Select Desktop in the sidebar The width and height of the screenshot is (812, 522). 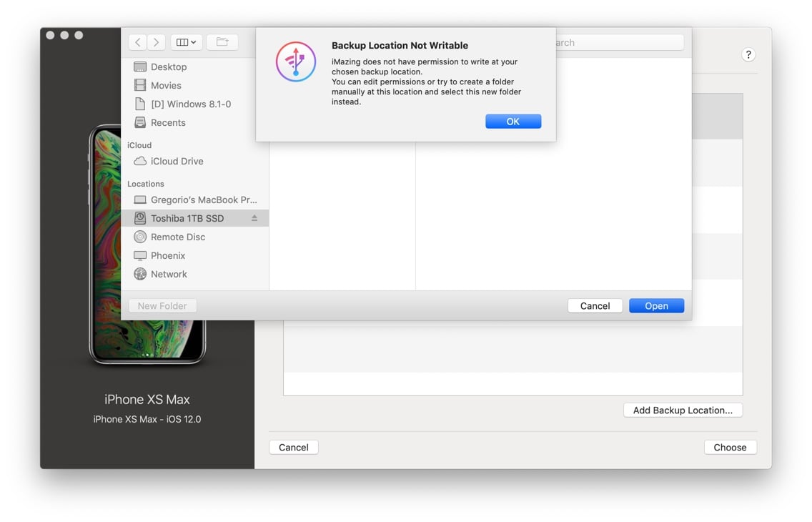194,67
